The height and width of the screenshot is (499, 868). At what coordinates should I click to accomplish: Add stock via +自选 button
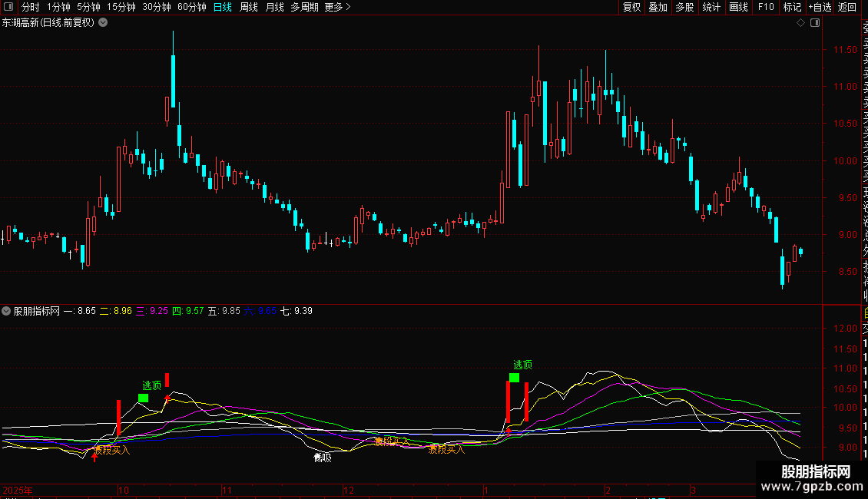(820, 7)
